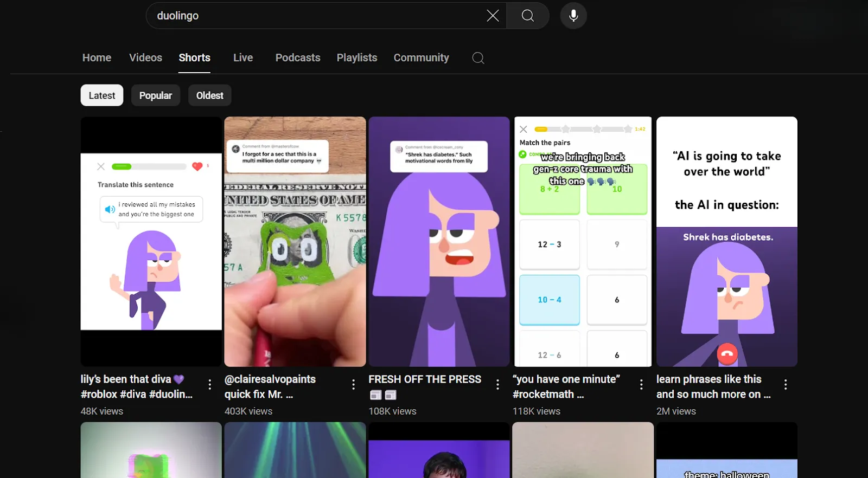Open the second-row short with green laser lights
The height and width of the screenshot is (478, 868).
pyautogui.click(x=295, y=450)
